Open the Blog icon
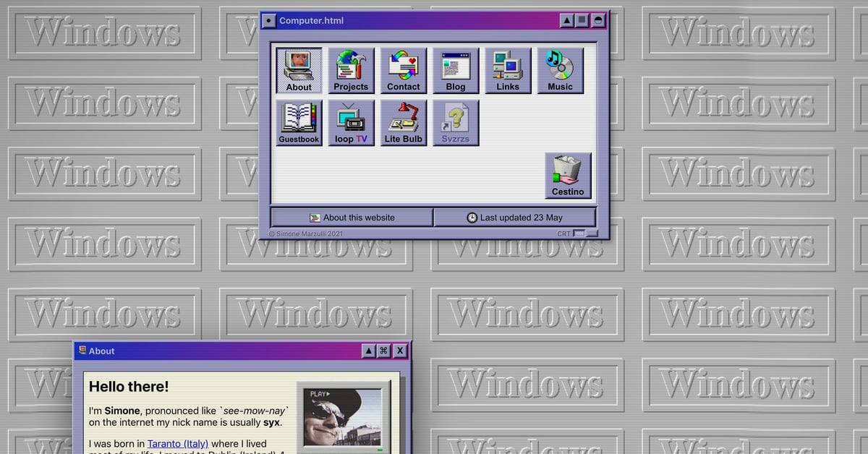This screenshot has width=868, height=454. [456, 71]
